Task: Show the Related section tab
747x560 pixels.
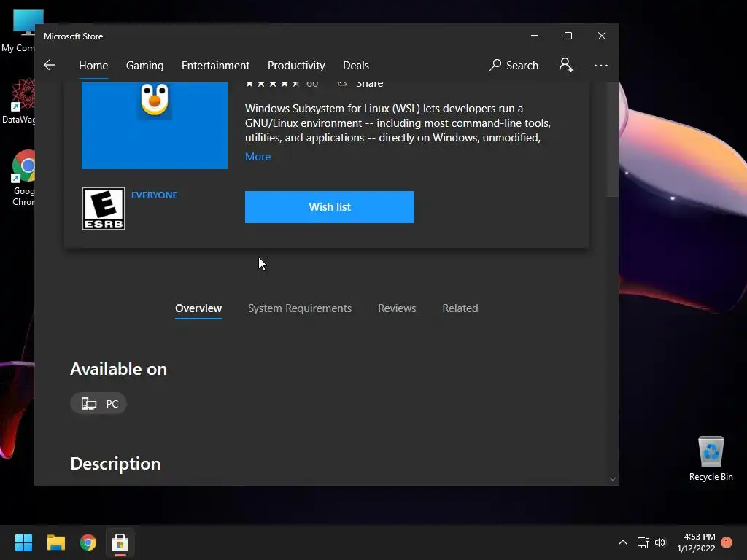Action: coord(460,308)
